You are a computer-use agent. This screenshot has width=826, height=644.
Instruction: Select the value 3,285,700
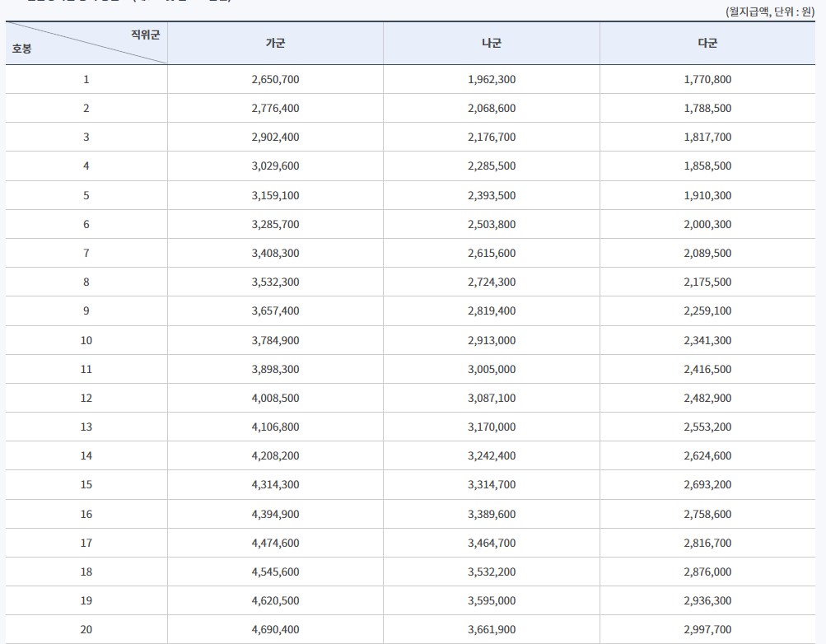click(x=276, y=224)
